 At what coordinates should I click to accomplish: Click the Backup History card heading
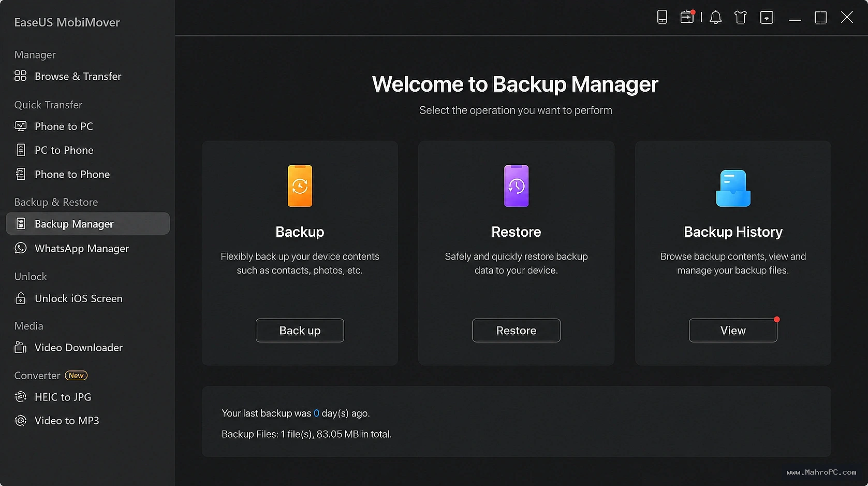click(733, 232)
